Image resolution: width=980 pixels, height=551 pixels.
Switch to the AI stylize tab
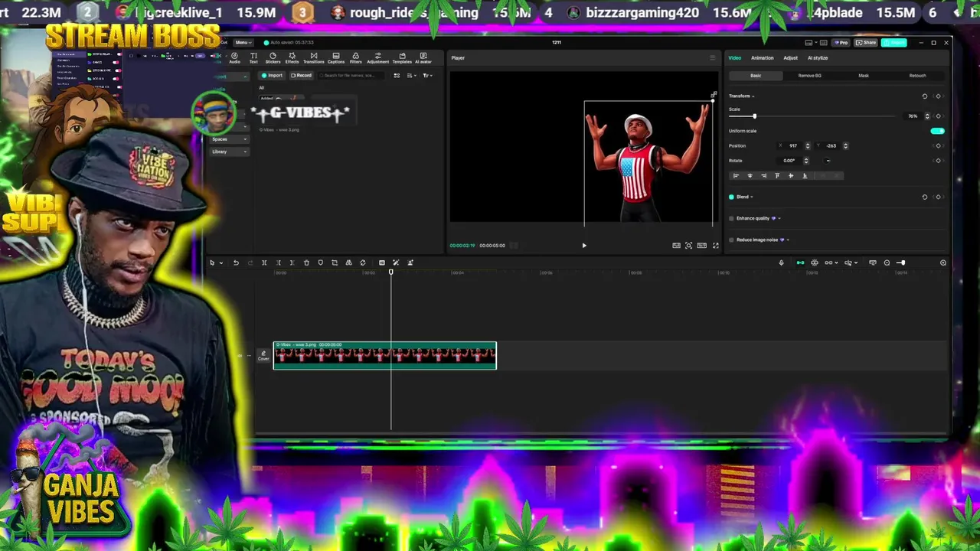pyautogui.click(x=818, y=57)
